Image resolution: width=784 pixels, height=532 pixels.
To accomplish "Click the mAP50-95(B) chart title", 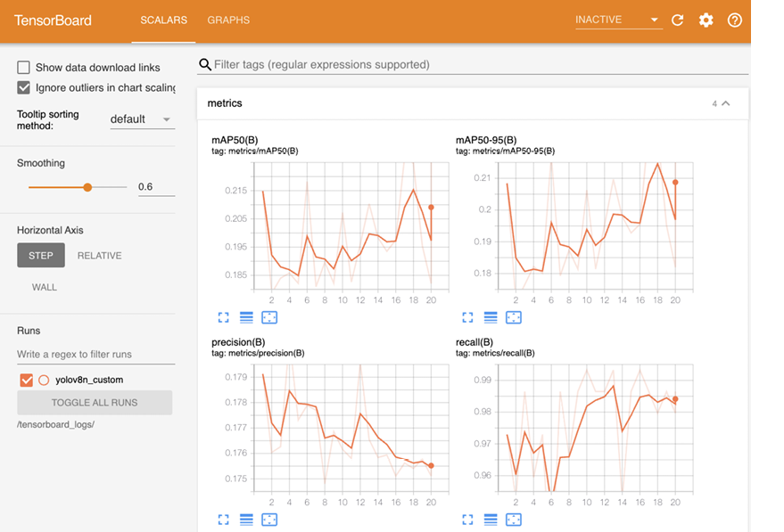I will click(486, 140).
